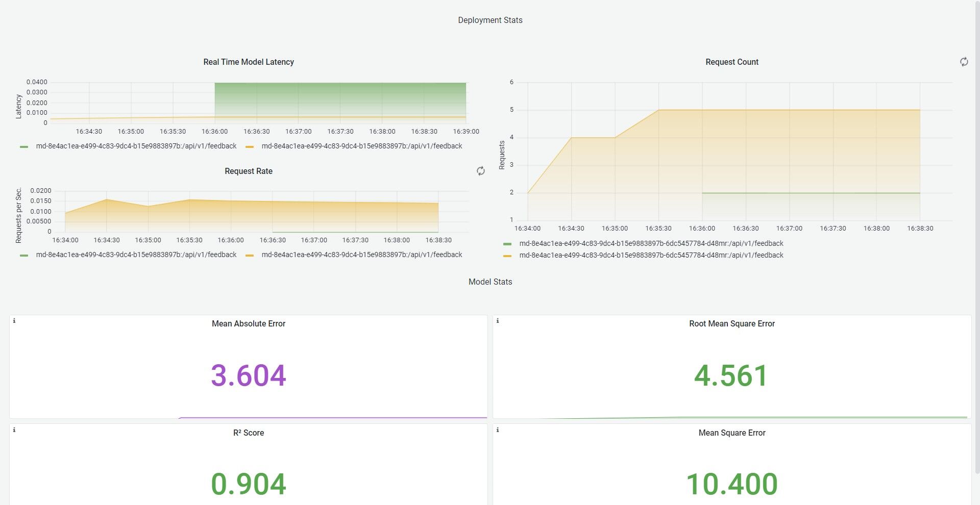Open info icon on R² Score panel
The height and width of the screenshot is (505, 980).
point(14,430)
